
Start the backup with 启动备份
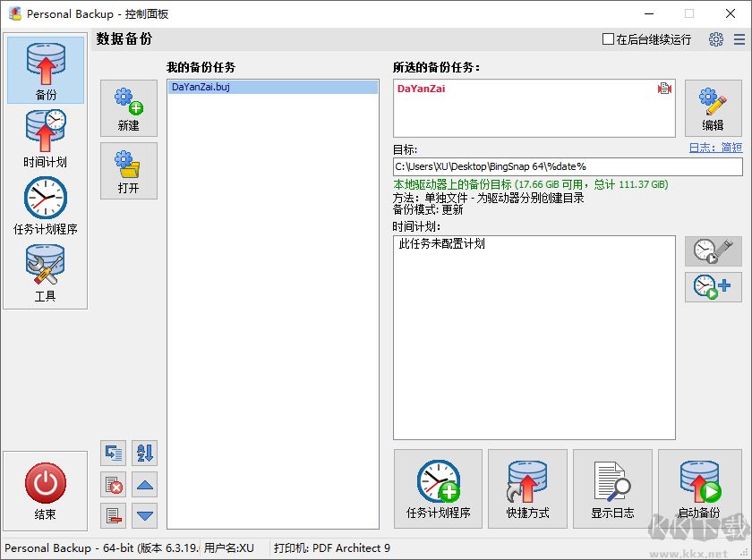pyautogui.click(x=699, y=488)
